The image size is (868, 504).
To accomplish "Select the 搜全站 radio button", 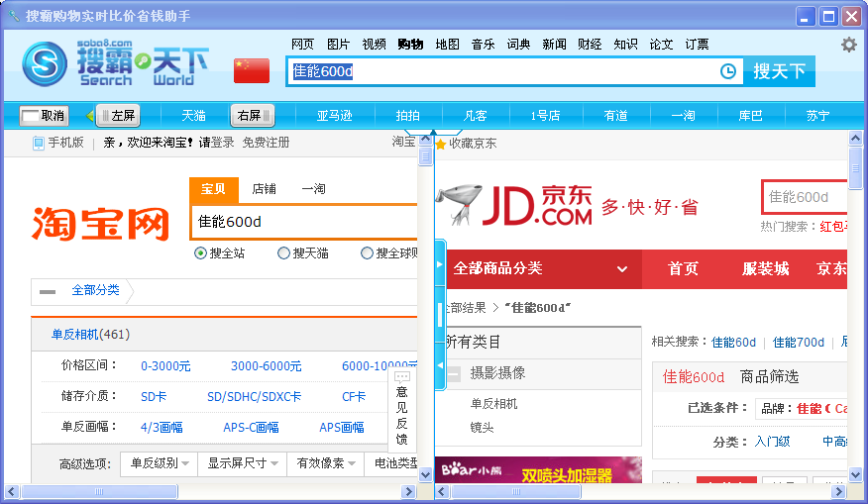I will pos(200,253).
